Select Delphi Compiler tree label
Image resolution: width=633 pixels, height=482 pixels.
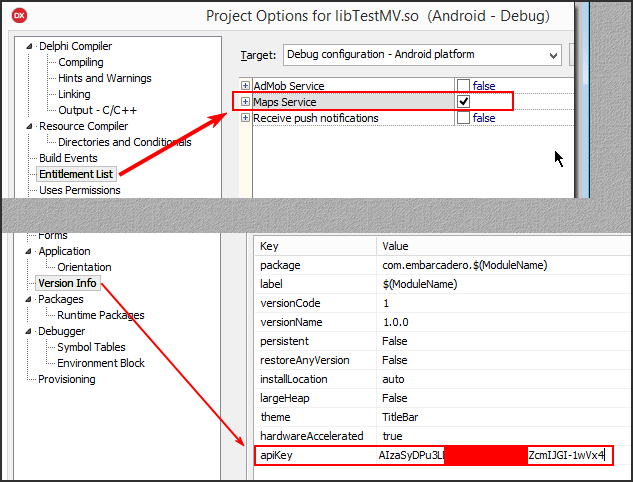point(75,46)
